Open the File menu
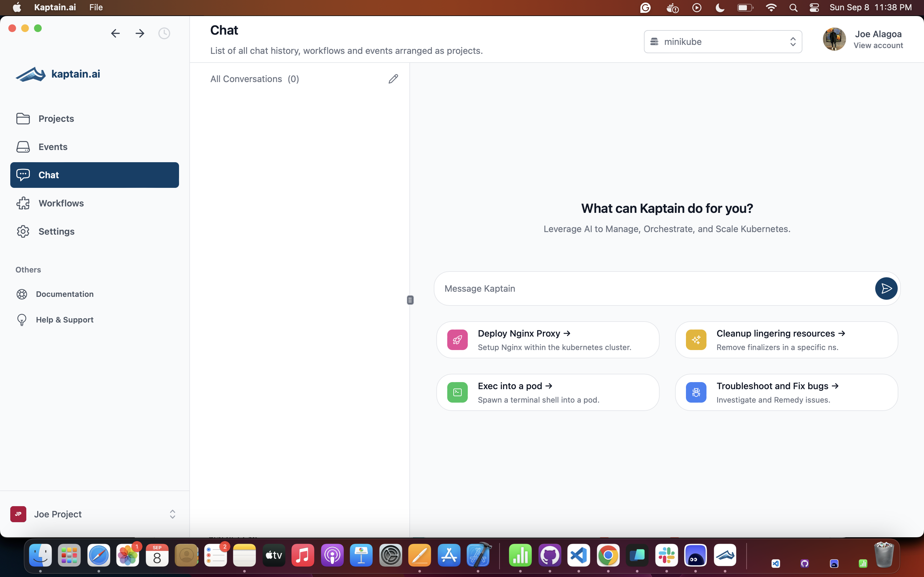This screenshot has height=577, width=924. click(x=96, y=7)
